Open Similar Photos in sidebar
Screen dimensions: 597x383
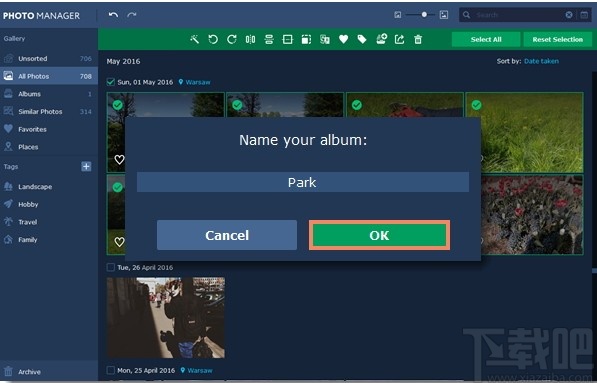point(49,112)
